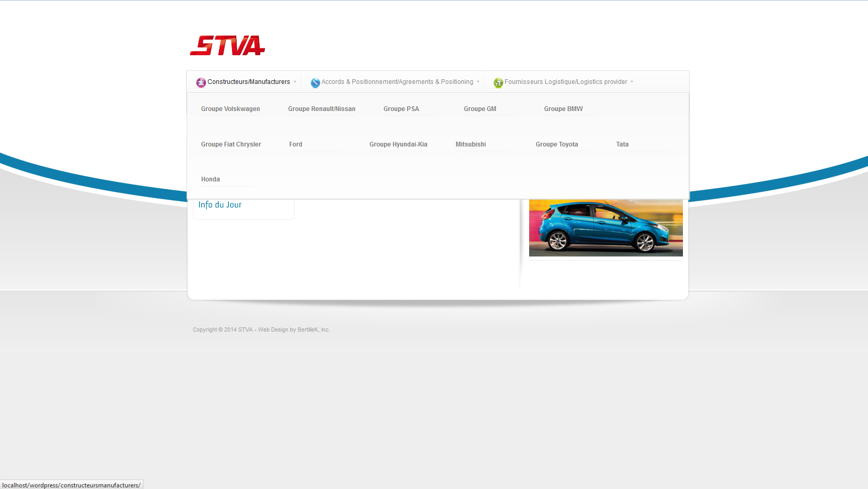This screenshot has width=868, height=489.
Task: Choose Groupe Hyundai-Kia from the list
Action: tap(398, 144)
